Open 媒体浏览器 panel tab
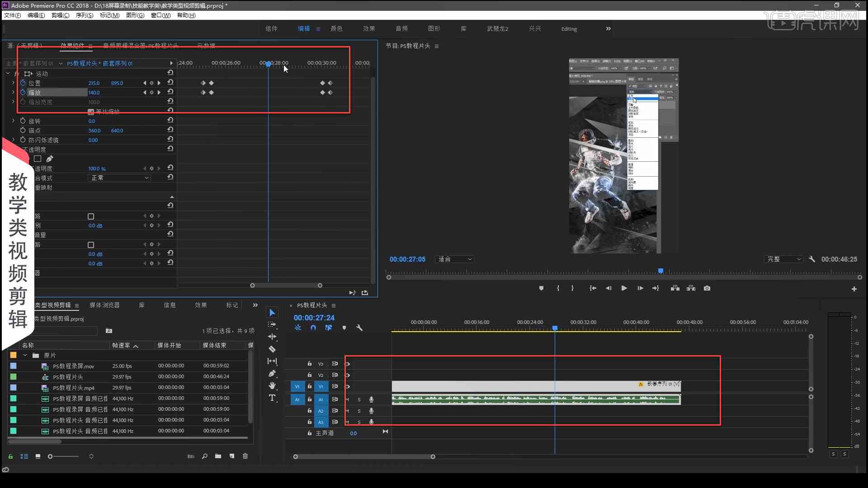The image size is (868, 488). pyautogui.click(x=105, y=305)
